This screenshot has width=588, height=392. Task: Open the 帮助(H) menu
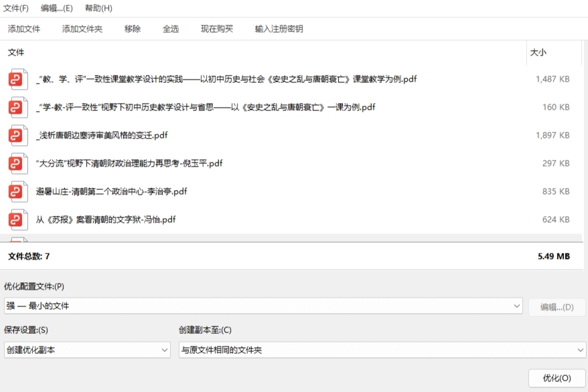(x=98, y=8)
